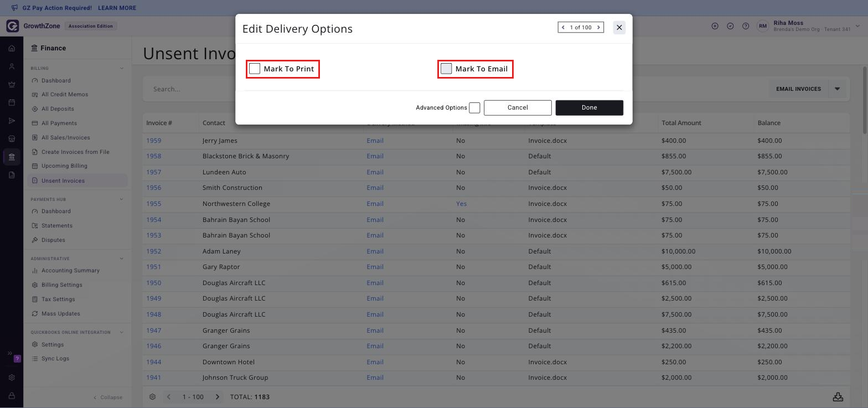The height and width of the screenshot is (408, 868).
Task: Open the Store icon in left rail
Action: coord(12,138)
